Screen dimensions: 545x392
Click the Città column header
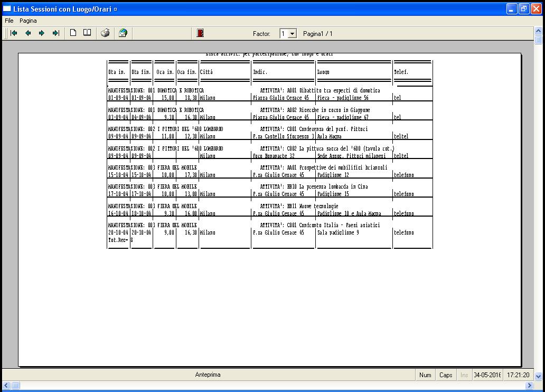(206, 72)
